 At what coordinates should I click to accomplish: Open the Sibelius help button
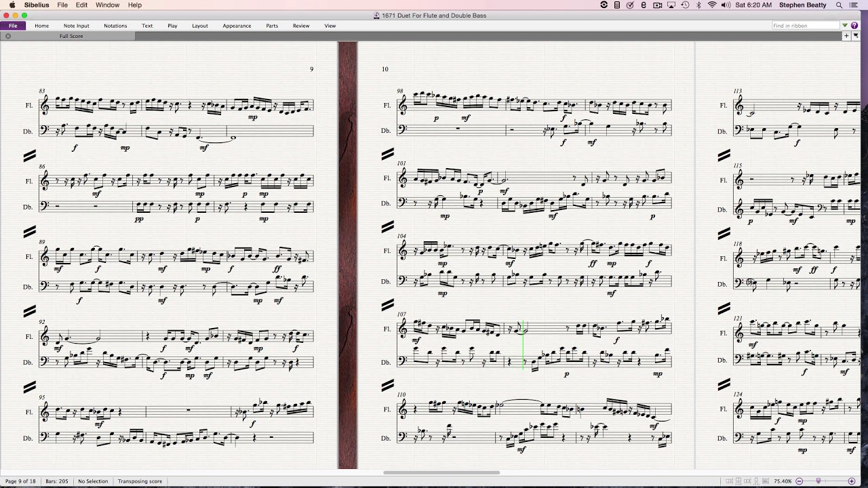click(854, 25)
